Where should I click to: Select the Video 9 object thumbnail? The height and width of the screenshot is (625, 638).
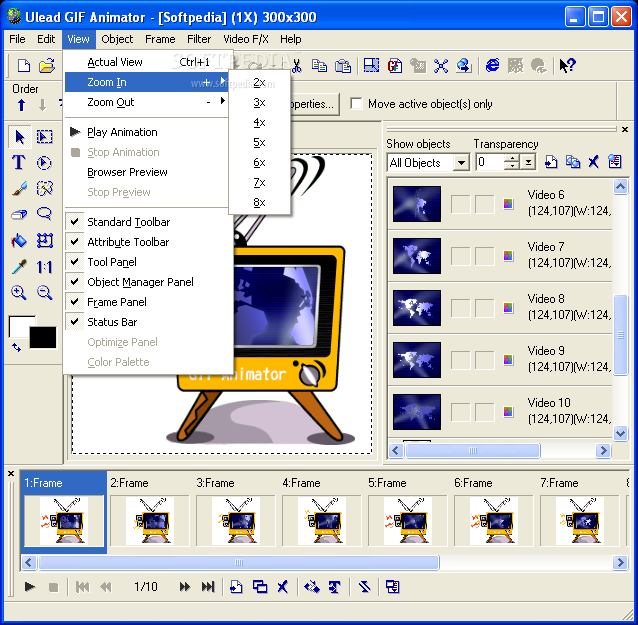(417, 360)
